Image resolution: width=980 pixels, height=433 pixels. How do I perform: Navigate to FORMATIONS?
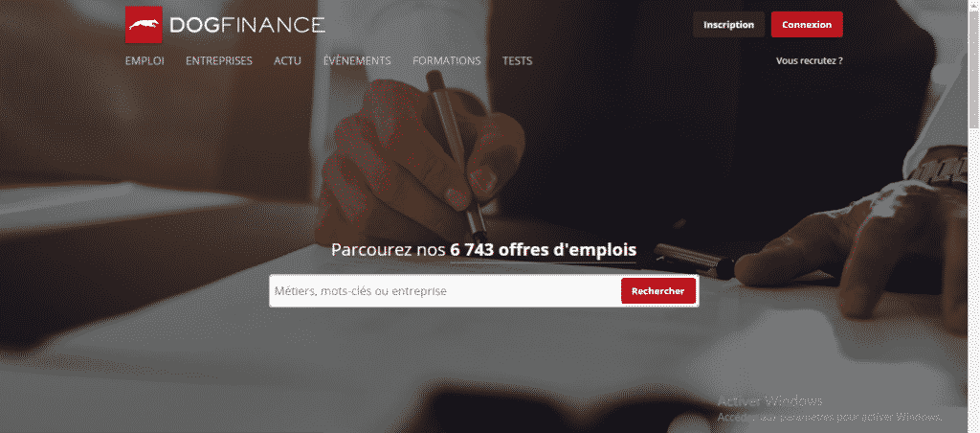tap(446, 60)
